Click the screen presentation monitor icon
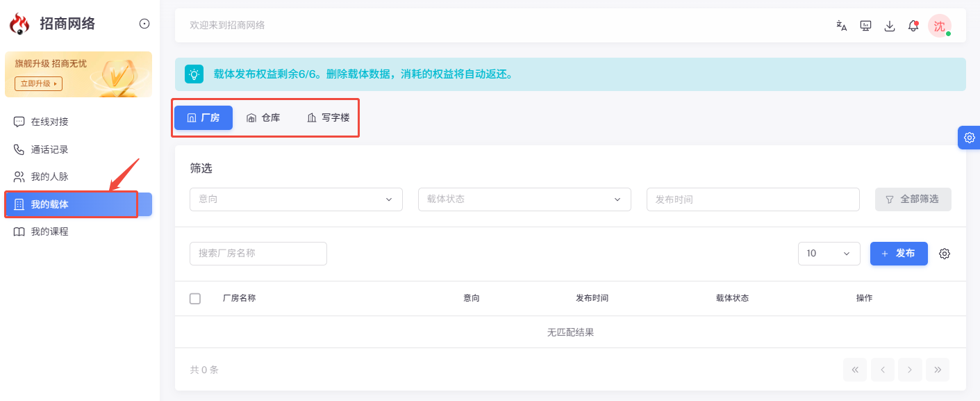Screen dimensions: 980x401 coord(865,26)
